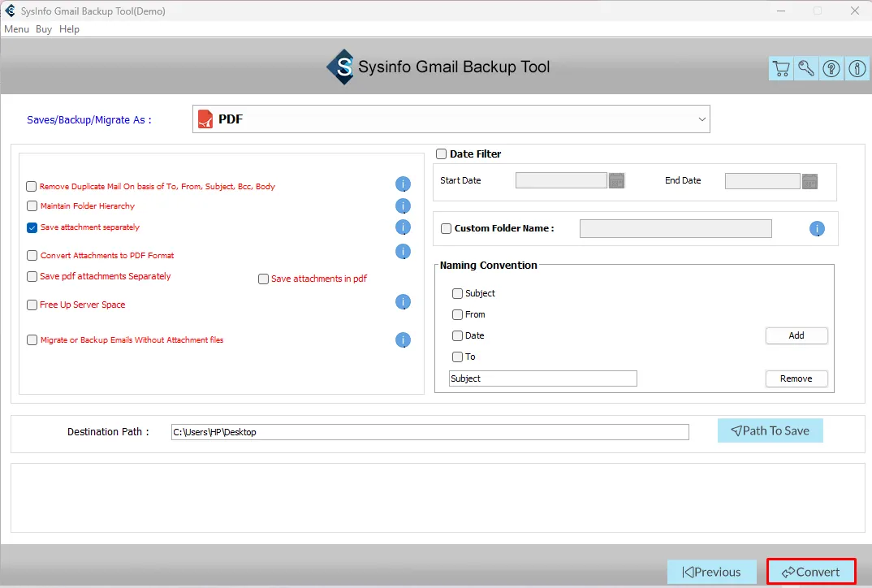Check the Subject naming convention option
Image resolution: width=872 pixels, height=588 pixels.
(458, 294)
